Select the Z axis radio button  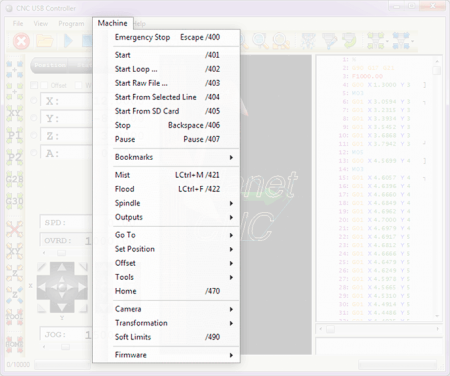click(x=34, y=135)
